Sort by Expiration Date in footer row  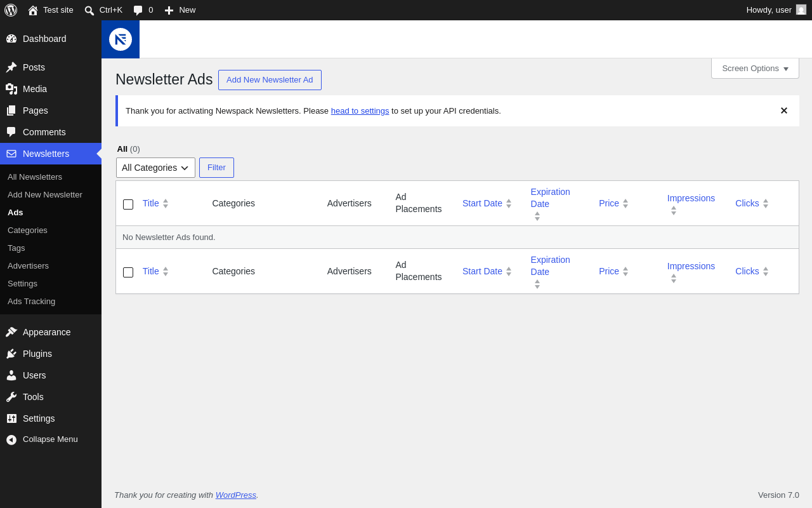550,271
